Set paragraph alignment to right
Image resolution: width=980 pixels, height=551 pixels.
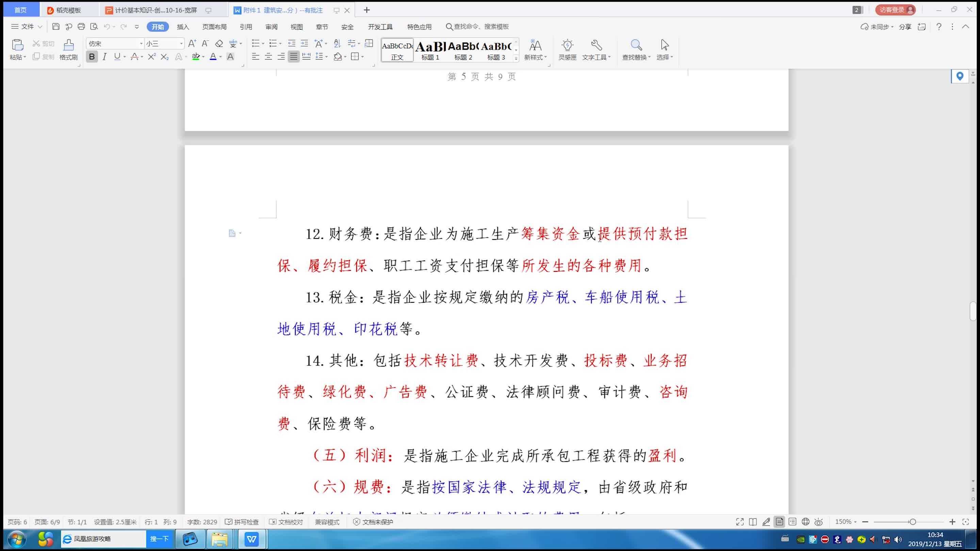coord(281,57)
